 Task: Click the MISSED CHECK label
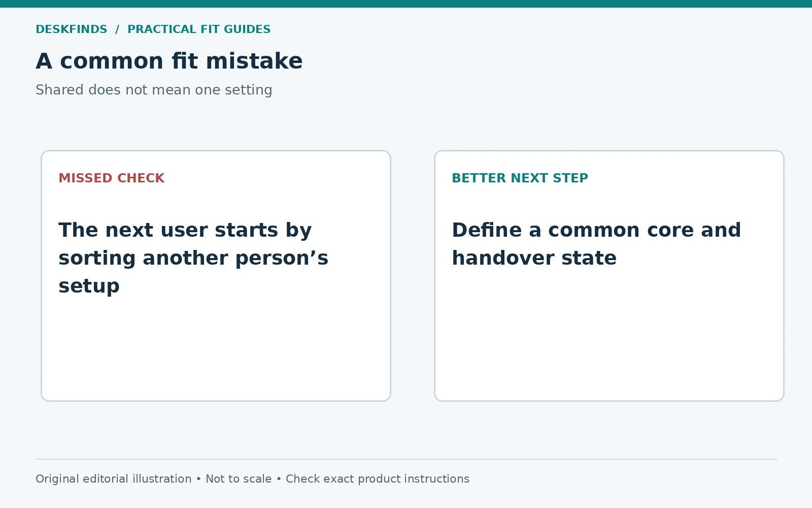[112, 178]
